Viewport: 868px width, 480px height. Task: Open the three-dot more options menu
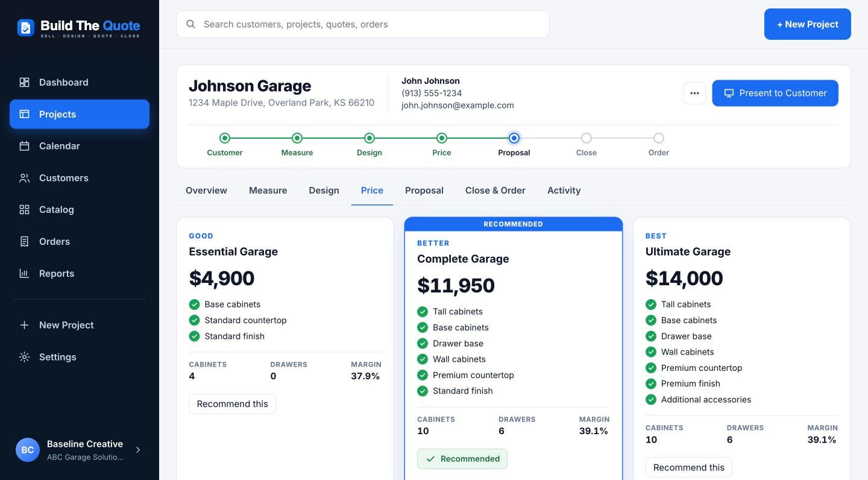pyautogui.click(x=694, y=93)
